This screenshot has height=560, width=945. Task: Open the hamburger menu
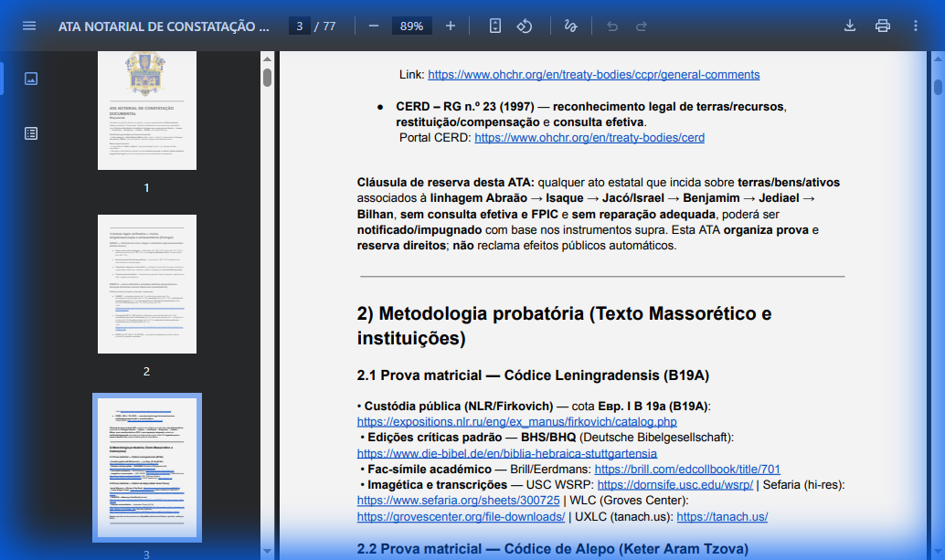tap(28, 26)
